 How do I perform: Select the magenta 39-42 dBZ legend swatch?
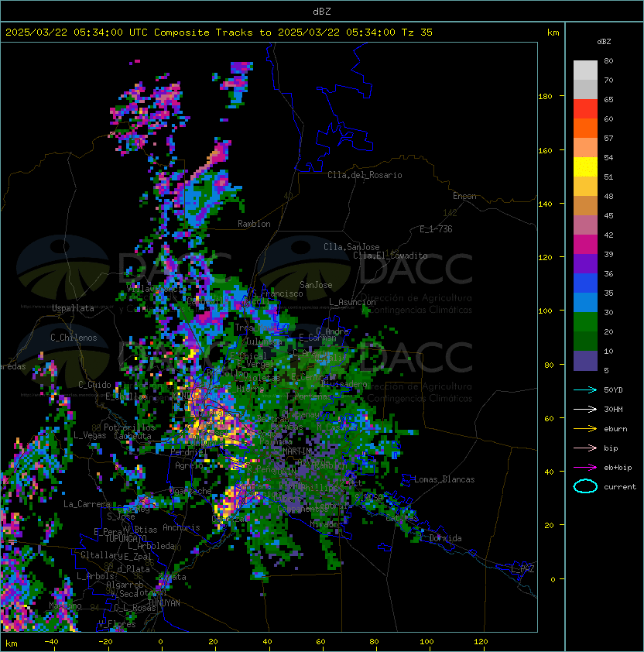(585, 245)
